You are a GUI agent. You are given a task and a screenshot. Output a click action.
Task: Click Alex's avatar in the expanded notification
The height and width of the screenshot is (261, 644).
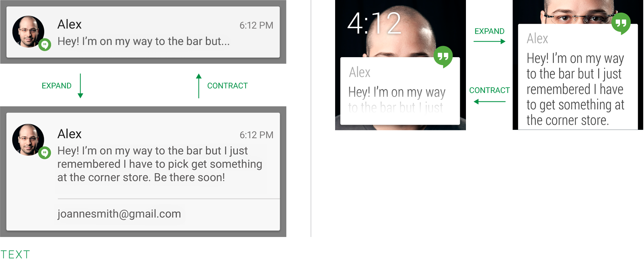pyautogui.click(x=28, y=139)
